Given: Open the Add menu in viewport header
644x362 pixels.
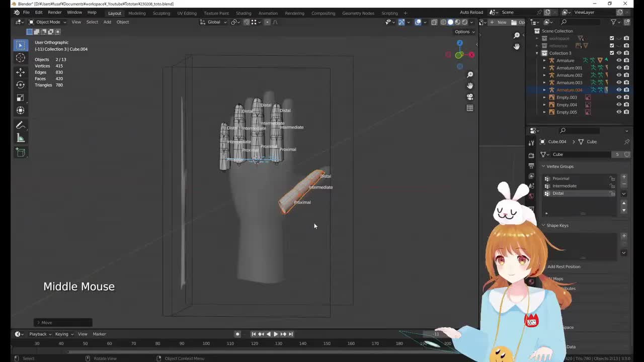Looking at the screenshot, I should pyautogui.click(x=107, y=22).
